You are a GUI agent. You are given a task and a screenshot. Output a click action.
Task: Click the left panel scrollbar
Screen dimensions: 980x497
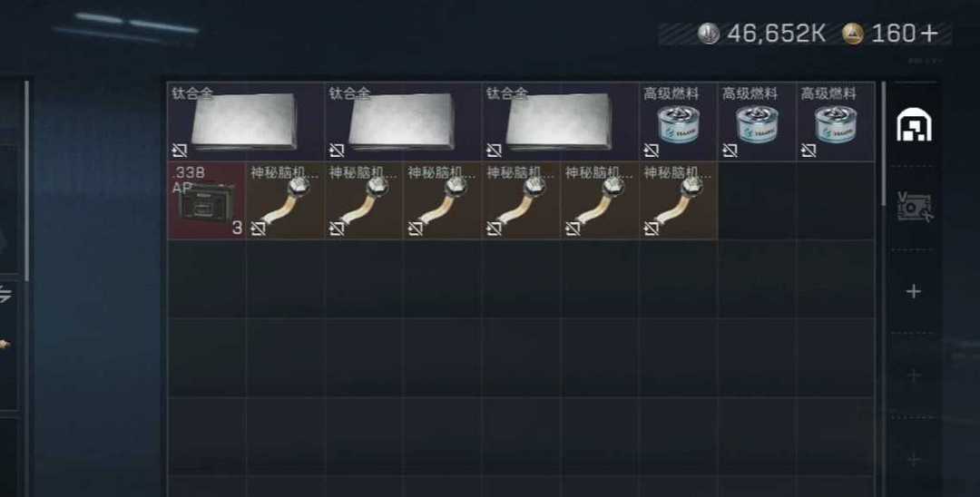click(x=27, y=181)
